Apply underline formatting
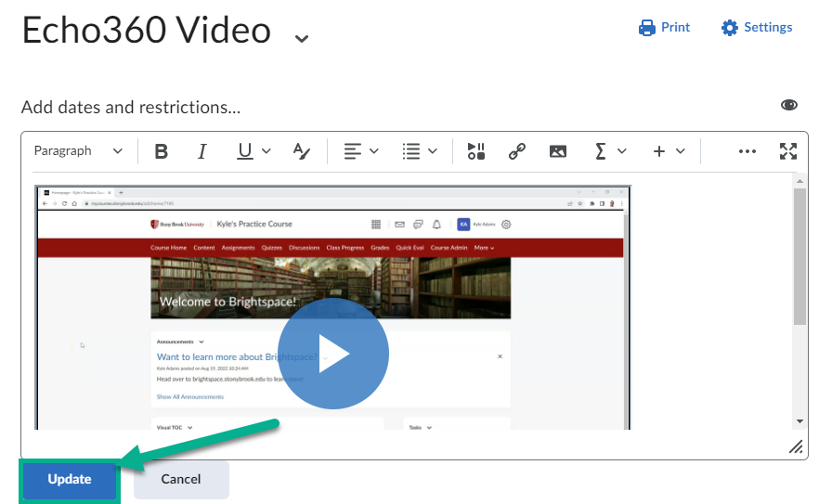The height and width of the screenshot is (504, 819). click(x=244, y=151)
